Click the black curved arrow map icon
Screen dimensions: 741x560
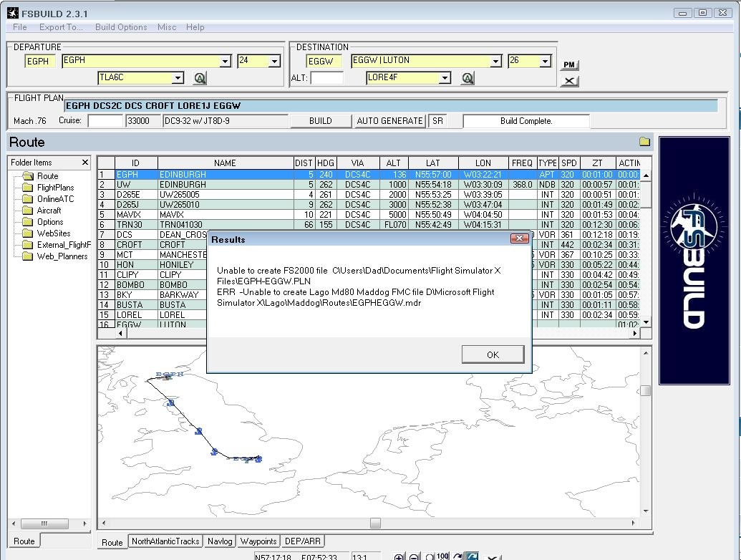(x=457, y=556)
